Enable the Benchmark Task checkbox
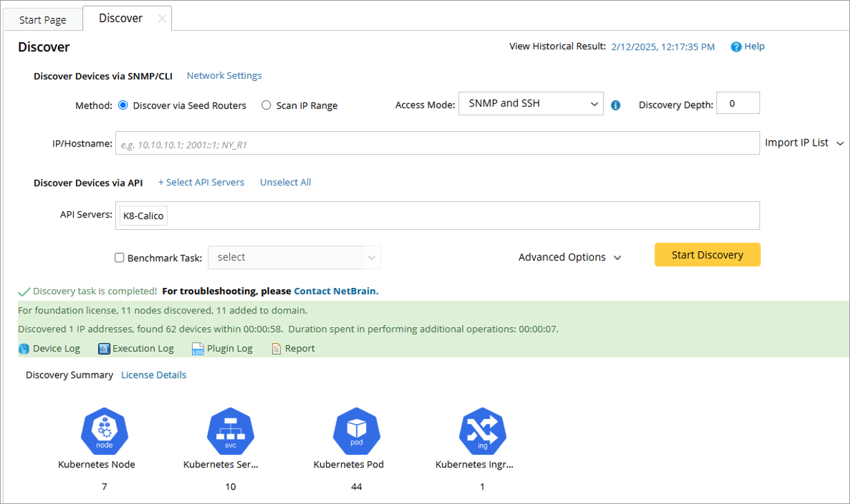 [x=119, y=258]
